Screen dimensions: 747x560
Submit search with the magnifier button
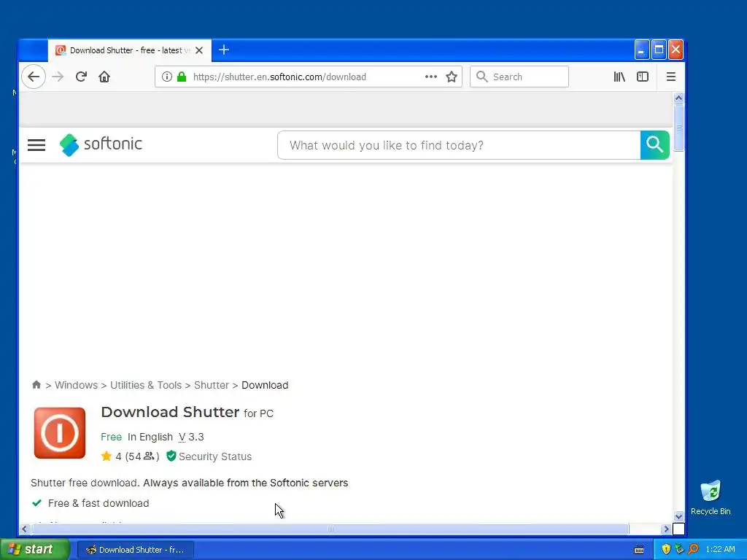[654, 145]
